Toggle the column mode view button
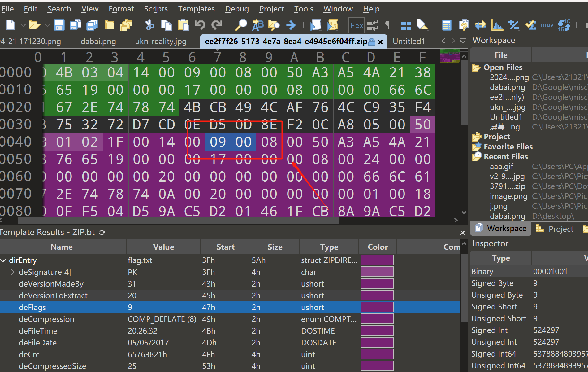The height and width of the screenshot is (372, 588). [406, 25]
